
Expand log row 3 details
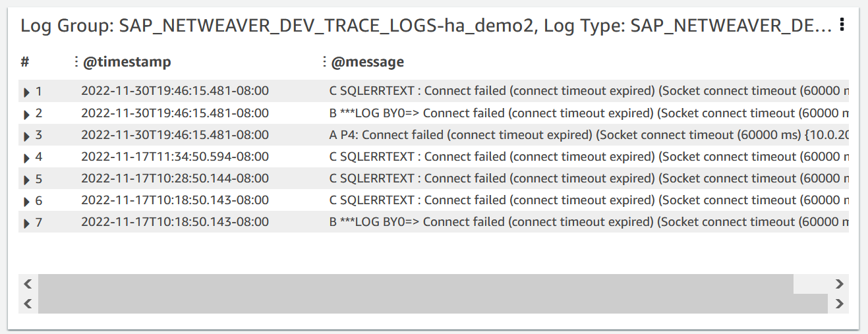coord(27,136)
